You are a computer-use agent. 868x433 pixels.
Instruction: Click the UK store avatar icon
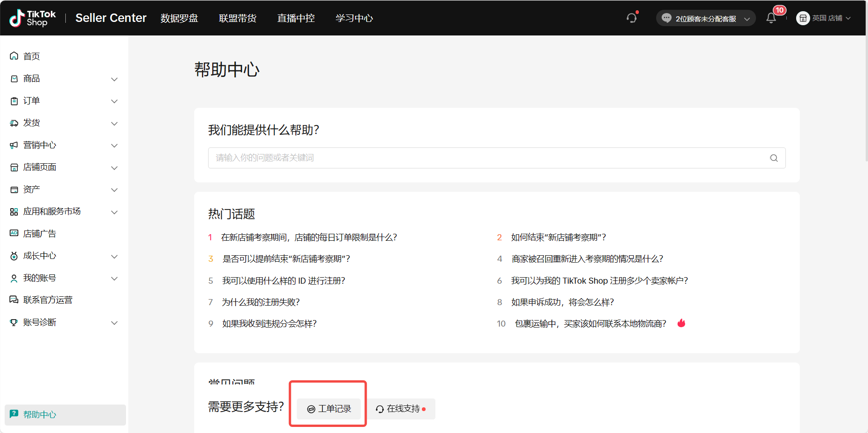(x=803, y=18)
